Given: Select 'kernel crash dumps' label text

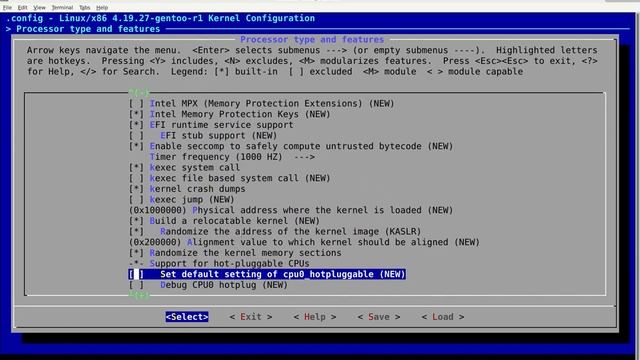Looking at the screenshot, I should [198, 189].
